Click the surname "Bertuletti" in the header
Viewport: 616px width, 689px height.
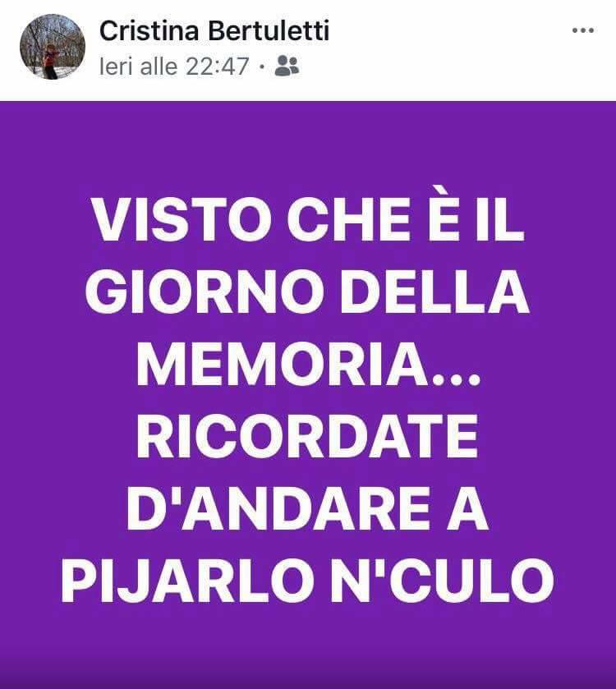coord(269,31)
